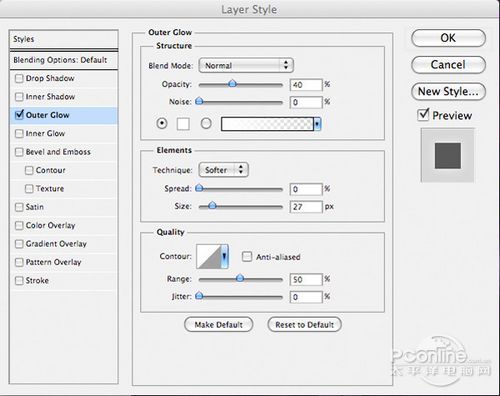Open the Technique dropdown set to Softer
The height and width of the screenshot is (396, 500).
tap(223, 170)
